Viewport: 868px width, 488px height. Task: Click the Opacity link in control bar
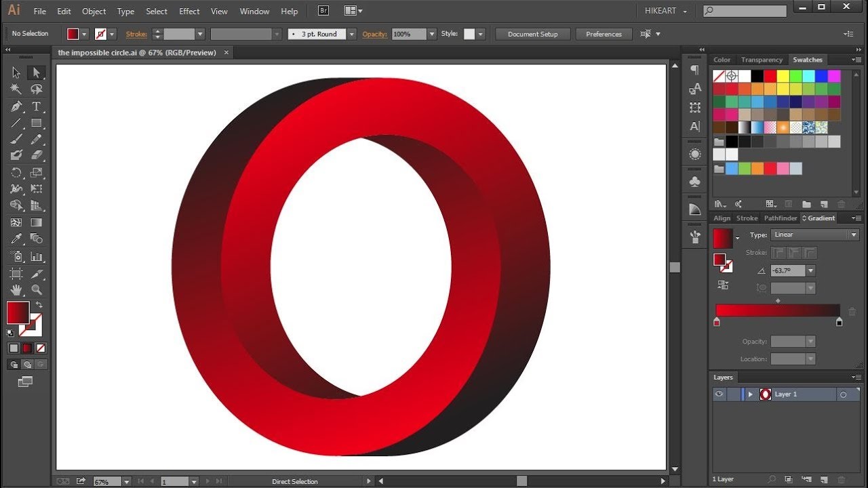click(x=374, y=34)
